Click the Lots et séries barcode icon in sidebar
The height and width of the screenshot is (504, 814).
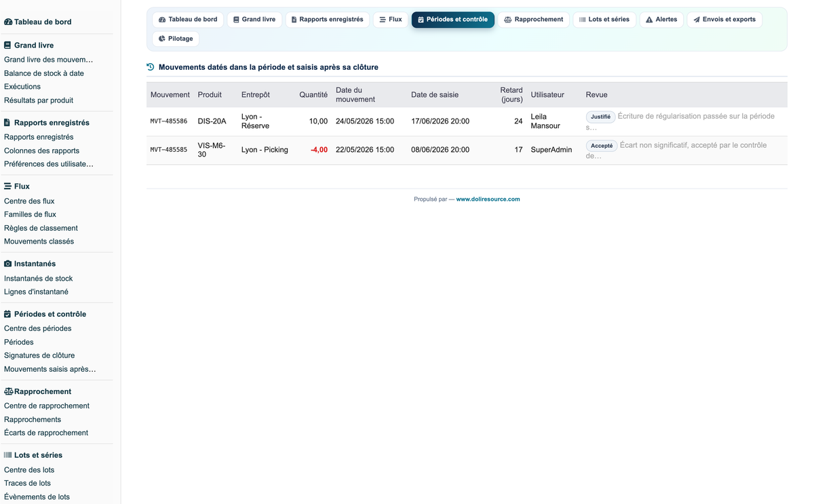8,455
